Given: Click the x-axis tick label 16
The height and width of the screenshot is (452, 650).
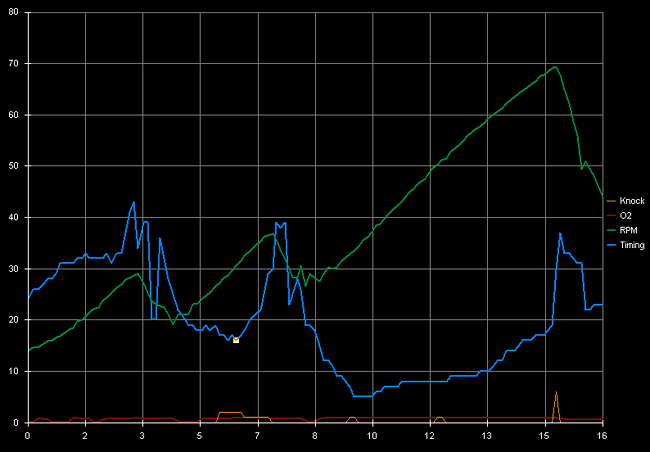Looking at the screenshot, I should [602, 436].
